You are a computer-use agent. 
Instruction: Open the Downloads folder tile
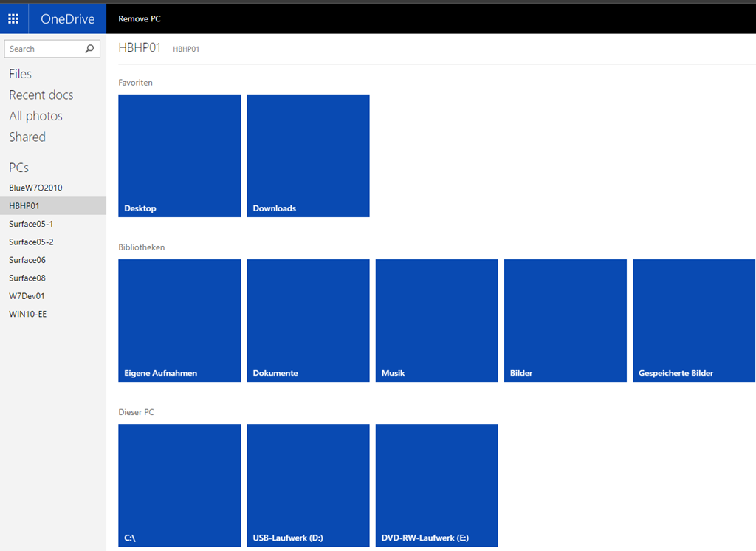coord(308,156)
